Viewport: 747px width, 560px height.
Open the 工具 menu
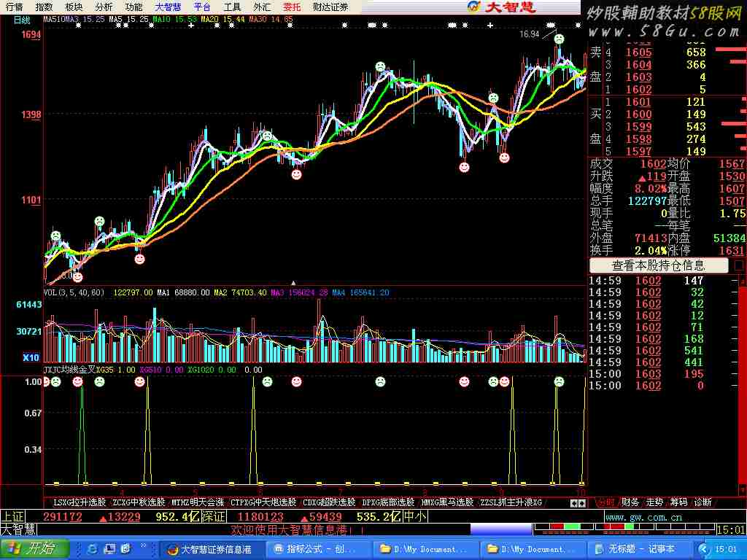(x=232, y=7)
